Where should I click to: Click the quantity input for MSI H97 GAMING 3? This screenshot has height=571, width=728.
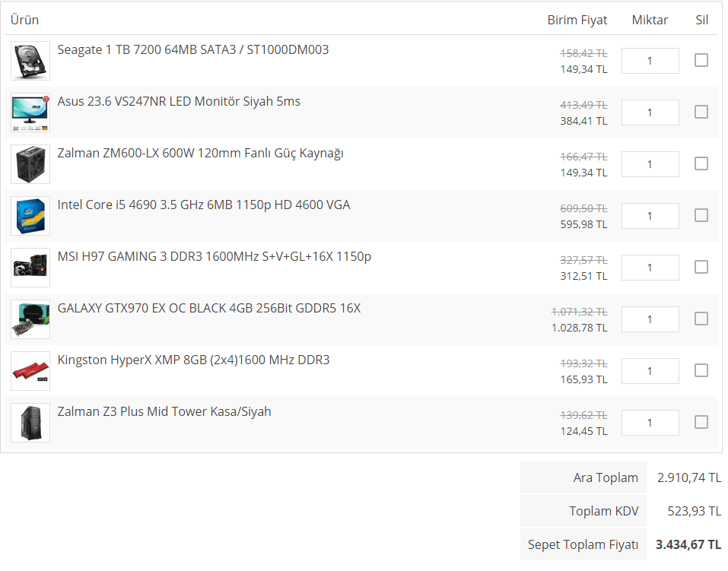click(650, 268)
